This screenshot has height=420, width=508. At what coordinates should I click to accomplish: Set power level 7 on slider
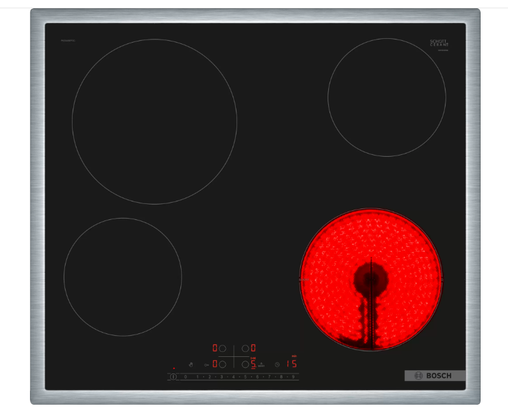point(269,377)
